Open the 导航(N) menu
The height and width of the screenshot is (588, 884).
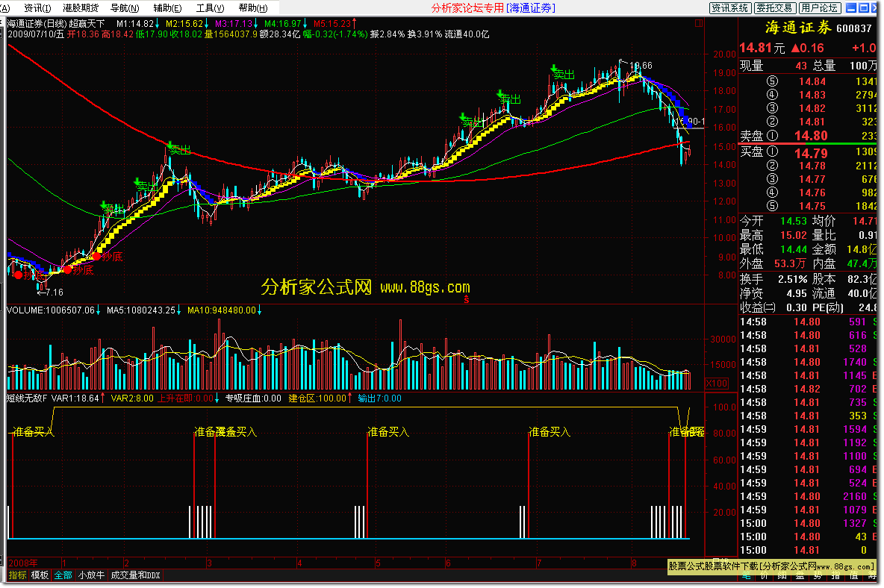pos(125,8)
